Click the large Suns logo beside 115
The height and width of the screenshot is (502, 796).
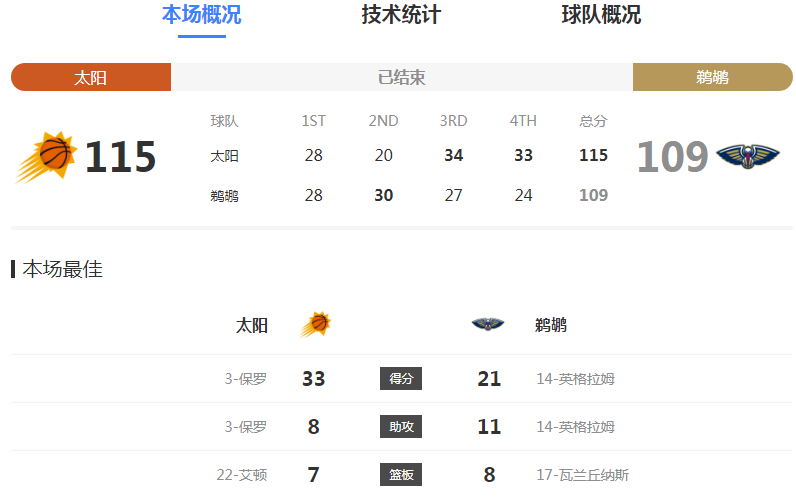(46, 156)
